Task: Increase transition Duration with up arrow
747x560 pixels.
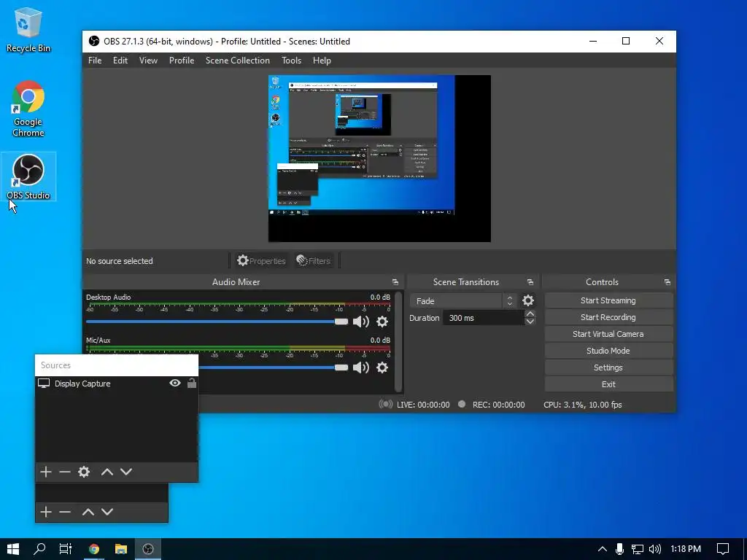Action: 530,314
